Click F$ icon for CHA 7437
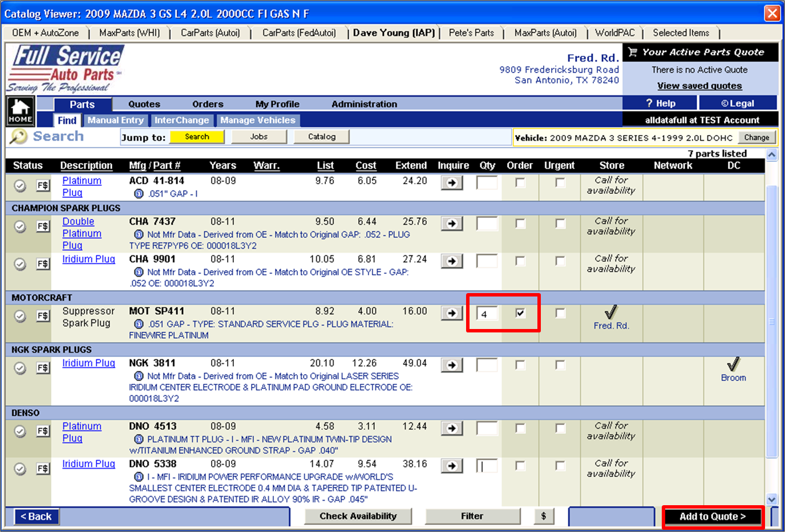Image resolution: width=785 pixels, height=532 pixels. (43, 226)
